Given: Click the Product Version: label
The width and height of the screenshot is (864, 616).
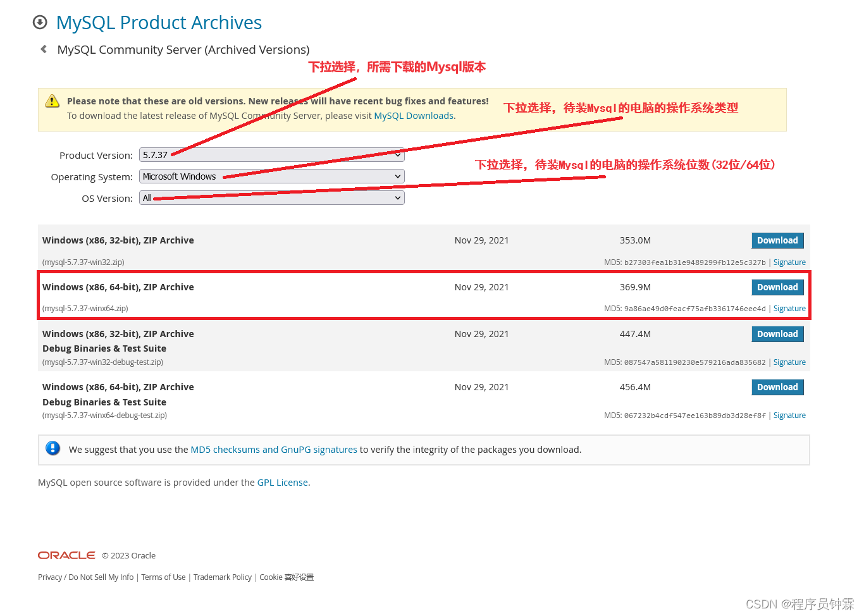Looking at the screenshot, I should tap(96, 156).
